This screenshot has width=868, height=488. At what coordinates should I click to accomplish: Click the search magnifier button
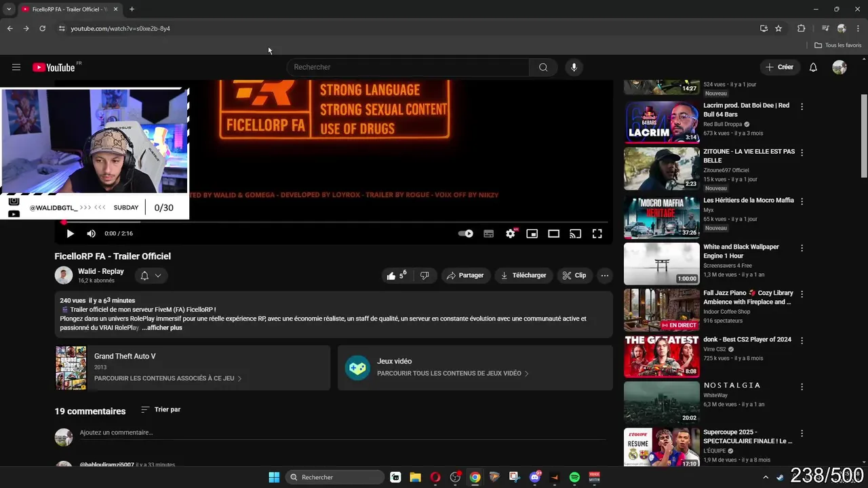543,67
